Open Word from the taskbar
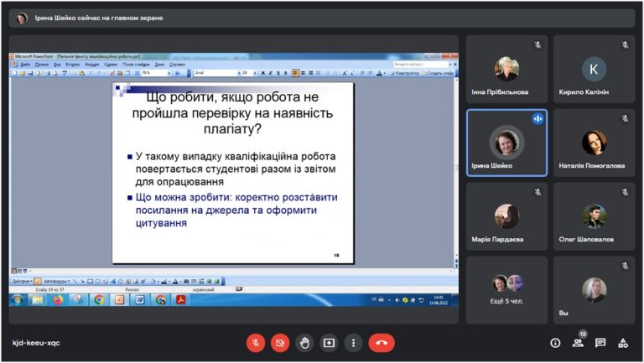This screenshot has width=644, height=363. click(140, 300)
